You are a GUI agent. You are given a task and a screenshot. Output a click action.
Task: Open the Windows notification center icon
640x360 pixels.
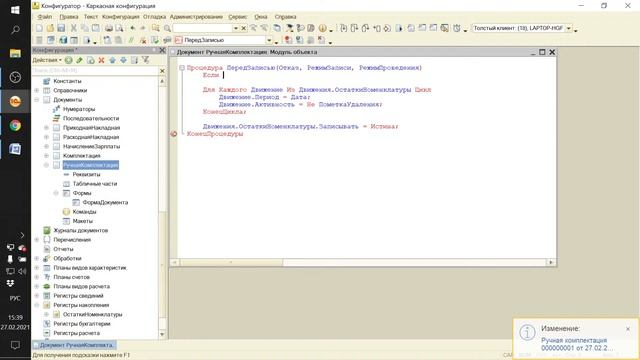(15, 345)
